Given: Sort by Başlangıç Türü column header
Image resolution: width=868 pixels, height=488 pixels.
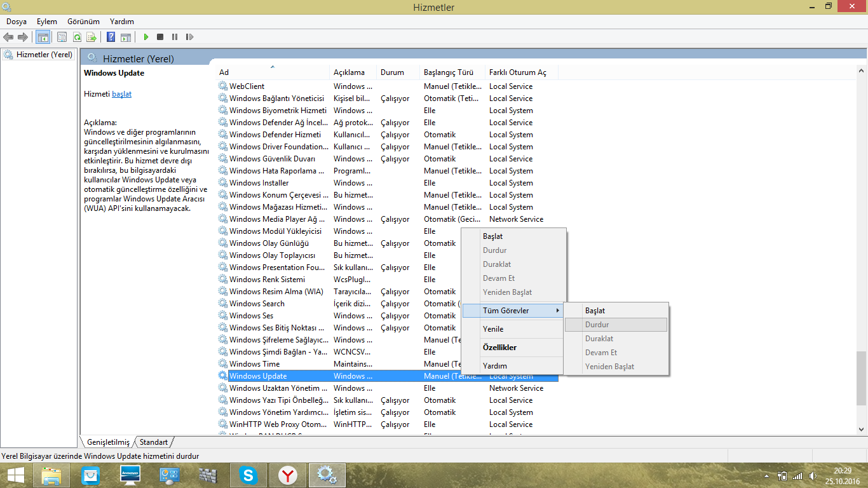Looking at the screenshot, I should click(x=452, y=72).
